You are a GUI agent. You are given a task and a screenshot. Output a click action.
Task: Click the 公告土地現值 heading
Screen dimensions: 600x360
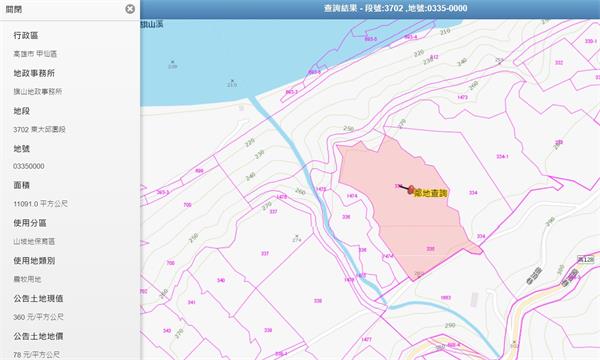(x=38, y=298)
